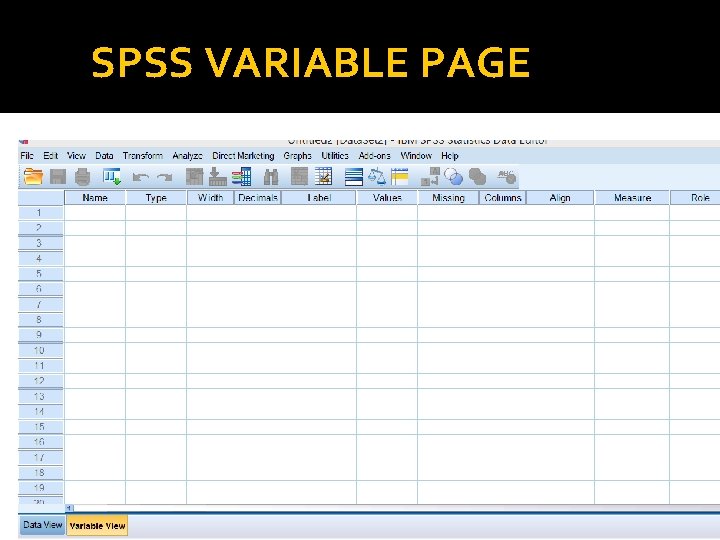Select row header 5

click(x=40, y=274)
